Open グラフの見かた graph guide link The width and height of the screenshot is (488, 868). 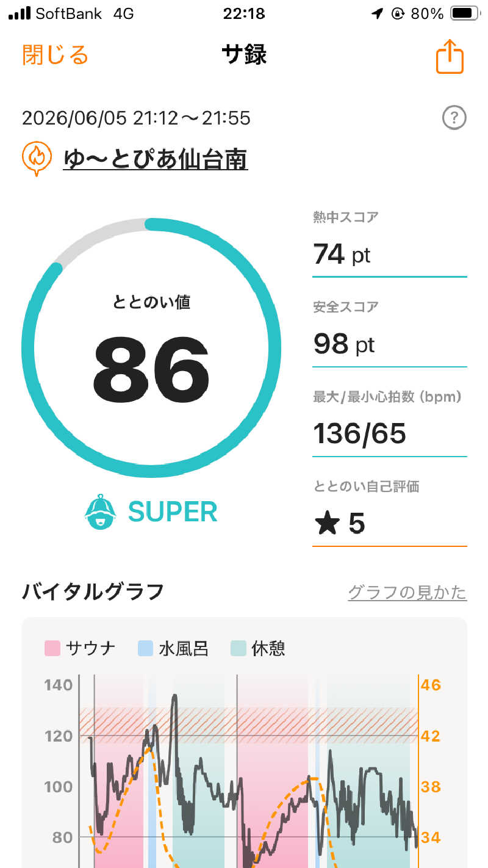click(407, 592)
